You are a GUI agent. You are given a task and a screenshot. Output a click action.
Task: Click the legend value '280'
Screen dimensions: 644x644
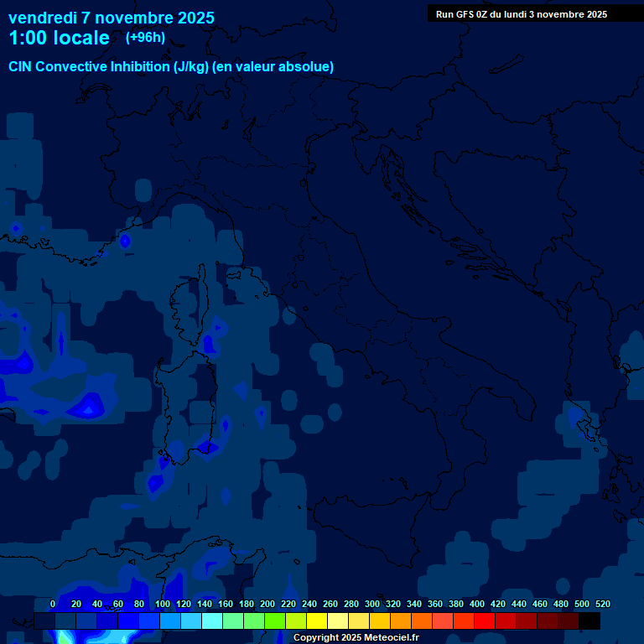pyautogui.click(x=351, y=604)
